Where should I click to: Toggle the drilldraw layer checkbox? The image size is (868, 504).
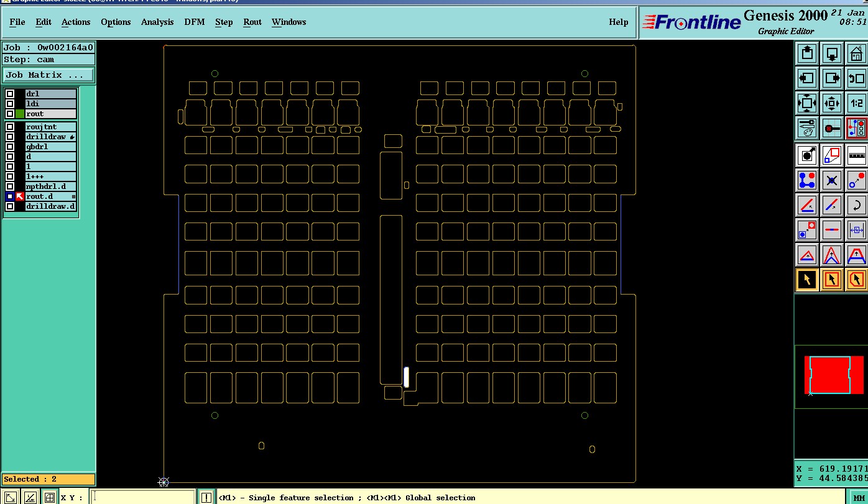tap(10, 137)
